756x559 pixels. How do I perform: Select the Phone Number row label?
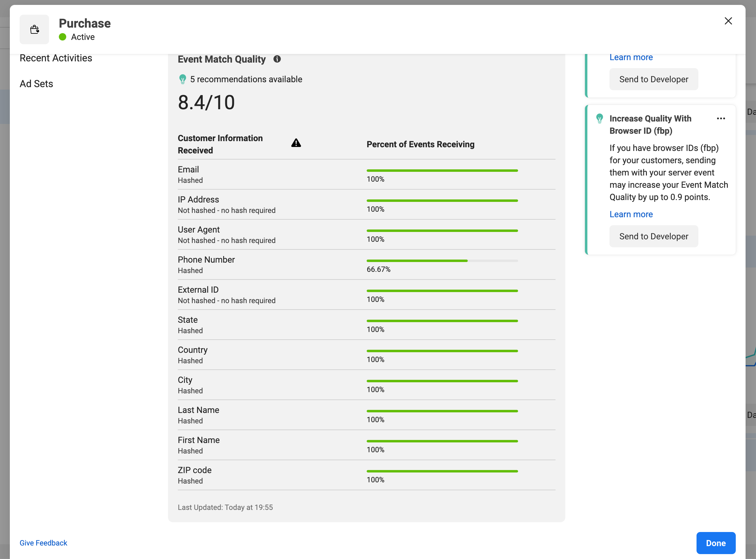[x=206, y=264]
